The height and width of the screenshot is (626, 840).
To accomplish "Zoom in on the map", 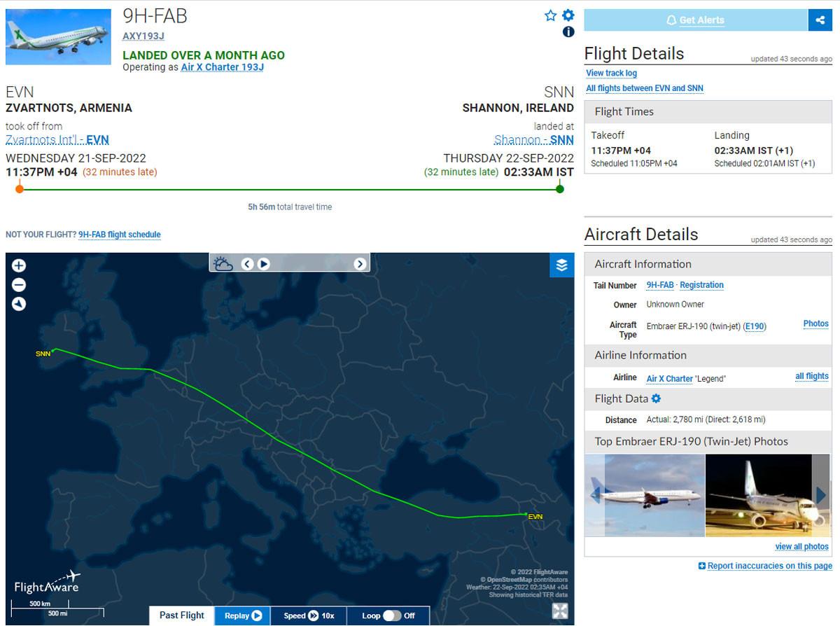I will point(19,265).
